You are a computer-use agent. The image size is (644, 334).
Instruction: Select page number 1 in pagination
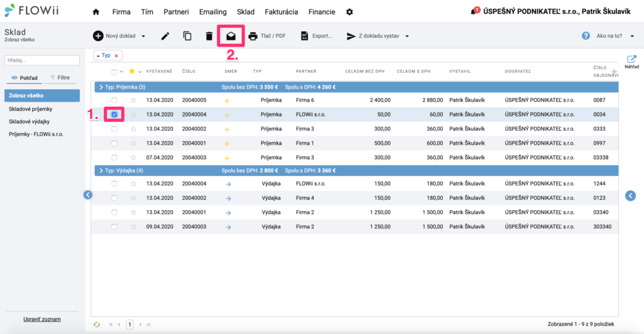pos(130,325)
